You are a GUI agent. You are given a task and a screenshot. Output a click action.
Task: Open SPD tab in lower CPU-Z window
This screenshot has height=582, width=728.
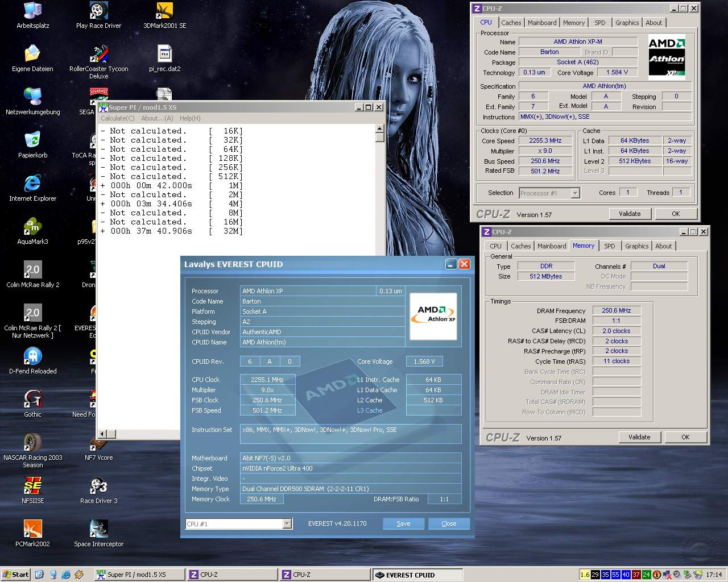(x=610, y=246)
